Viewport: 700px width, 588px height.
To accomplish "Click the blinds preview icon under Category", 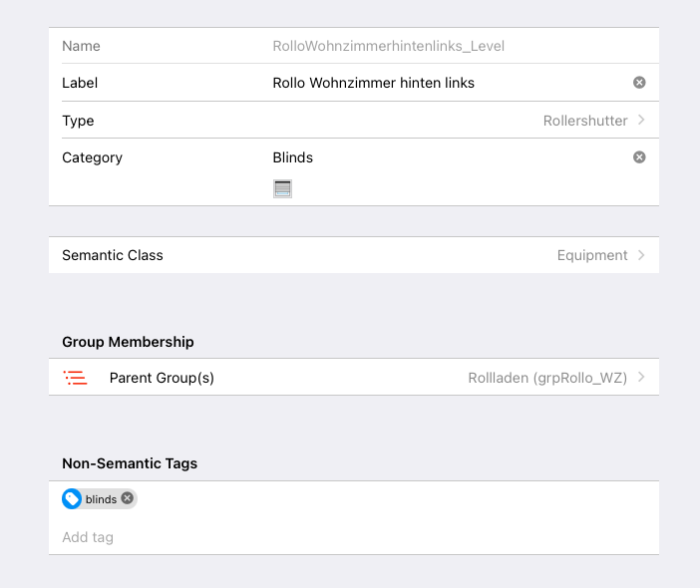I will [282, 188].
